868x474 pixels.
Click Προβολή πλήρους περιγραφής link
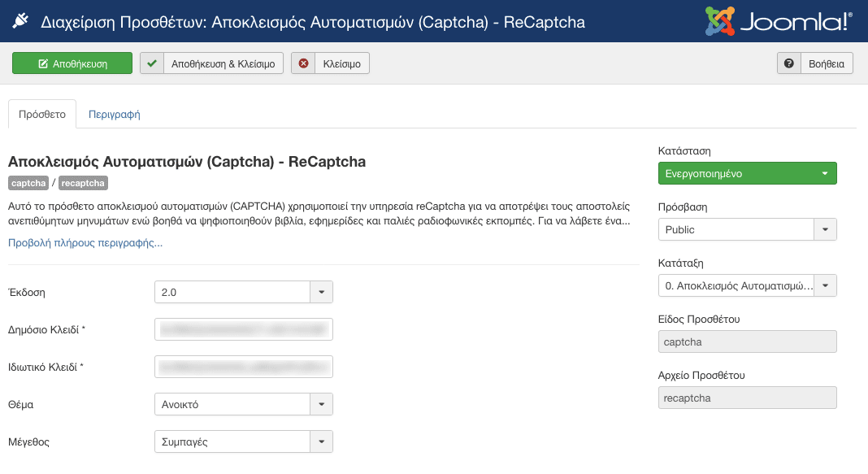pyautogui.click(x=85, y=242)
